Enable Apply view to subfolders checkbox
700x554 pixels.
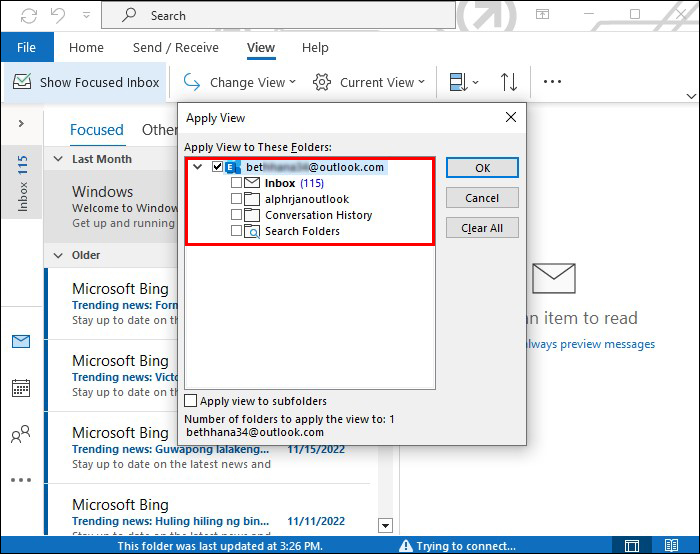tap(191, 400)
